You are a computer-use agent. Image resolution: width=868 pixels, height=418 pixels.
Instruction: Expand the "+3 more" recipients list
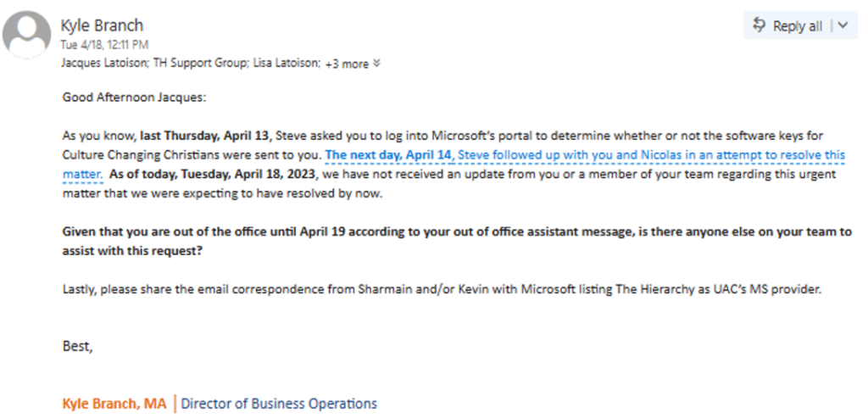(x=347, y=64)
